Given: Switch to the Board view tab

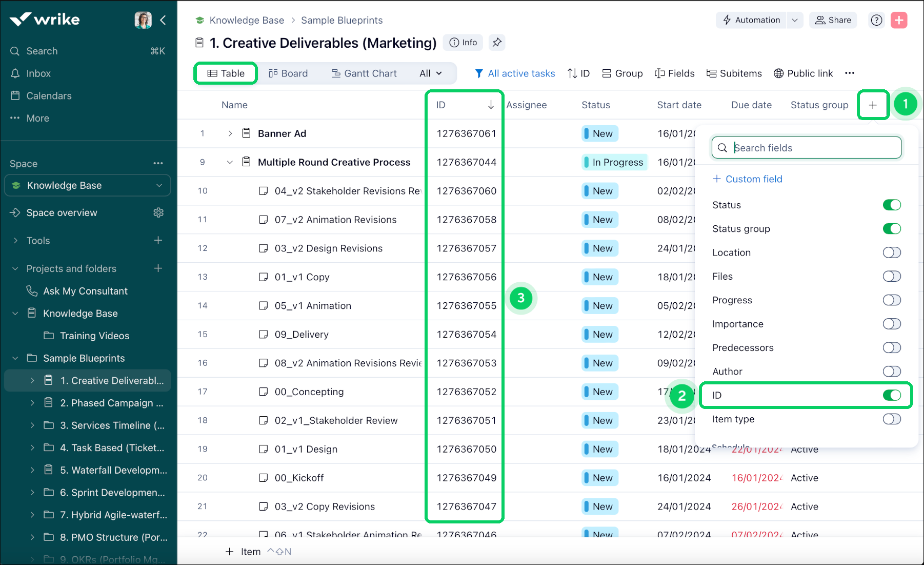Looking at the screenshot, I should point(288,73).
